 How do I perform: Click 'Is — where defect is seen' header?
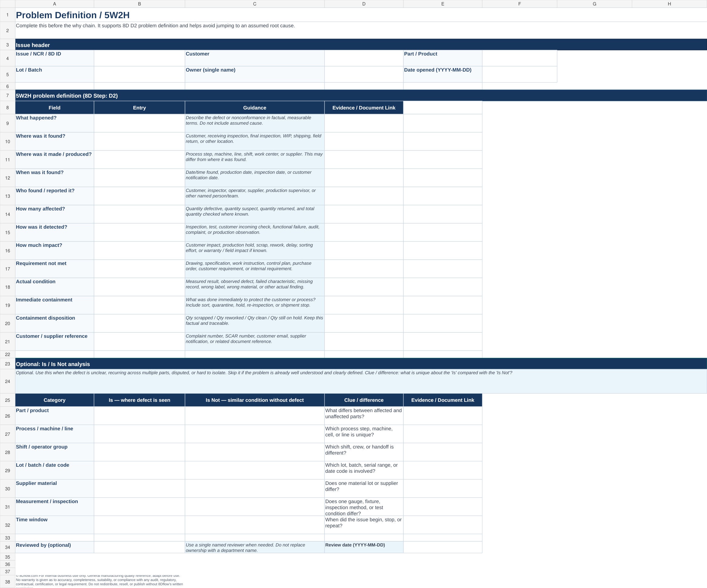(x=140, y=400)
